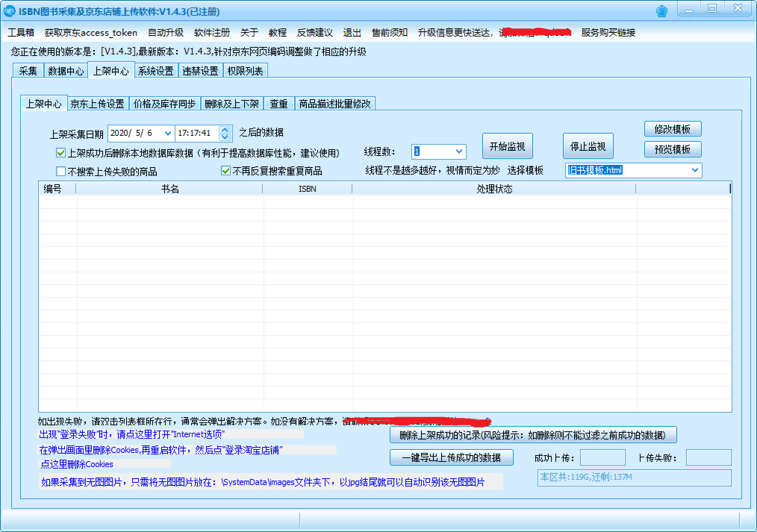This screenshot has width=757, height=532.
Task: Disable the 不再反复搜索重复商品 checkbox
Action: [x=226, y=171]
